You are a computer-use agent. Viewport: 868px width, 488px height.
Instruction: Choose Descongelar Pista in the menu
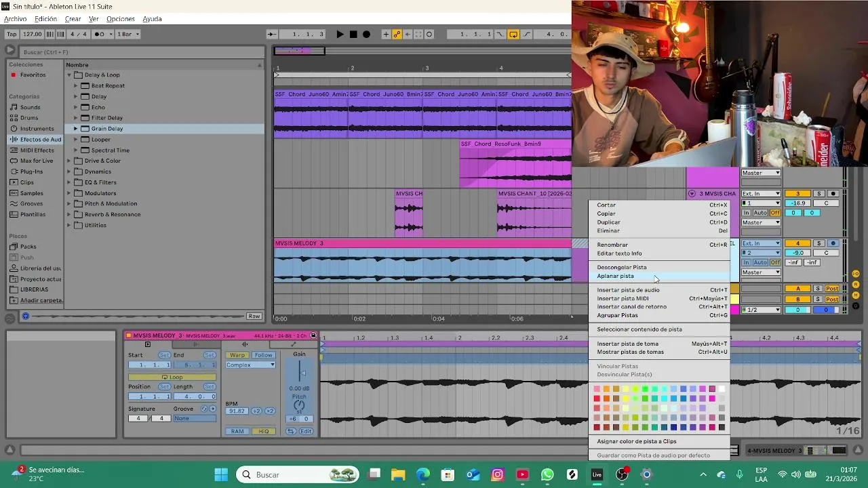click(x=658, y=267)
